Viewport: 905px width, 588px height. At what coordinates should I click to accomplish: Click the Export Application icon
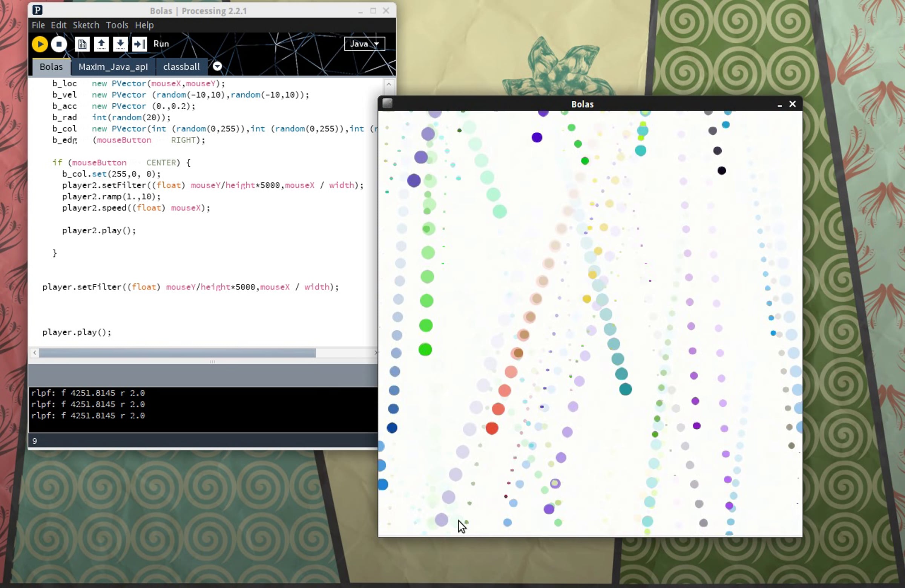coord(139,44)
